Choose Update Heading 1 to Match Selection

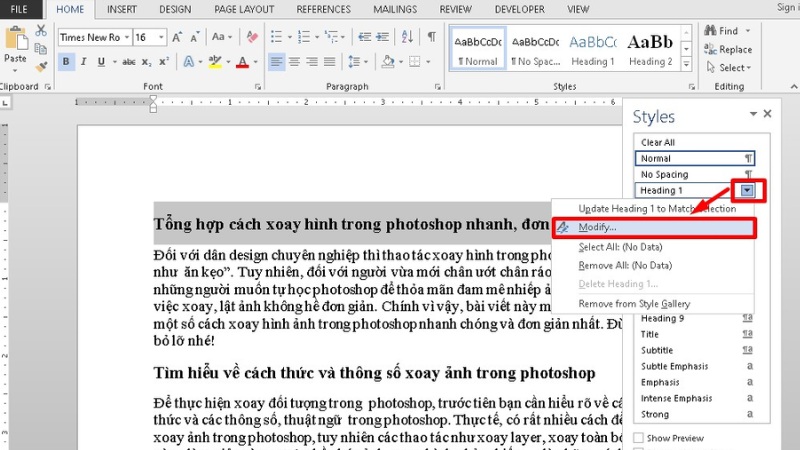654,209
